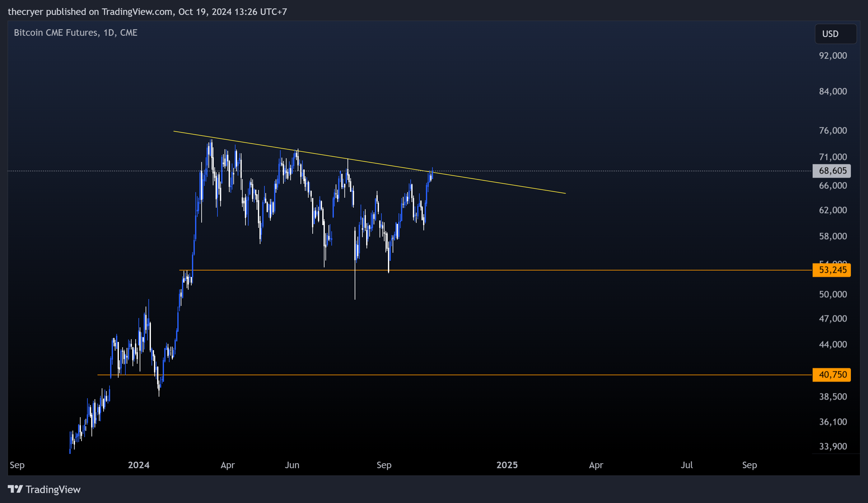The width and height of the screenshot is (868, 503).
Task: Click the 38,500 price axis label
Action: [x=833, y=397]
